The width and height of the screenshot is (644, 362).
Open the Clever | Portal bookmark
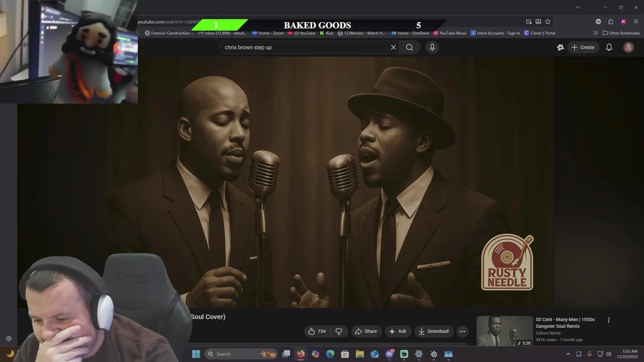[539, 33]
